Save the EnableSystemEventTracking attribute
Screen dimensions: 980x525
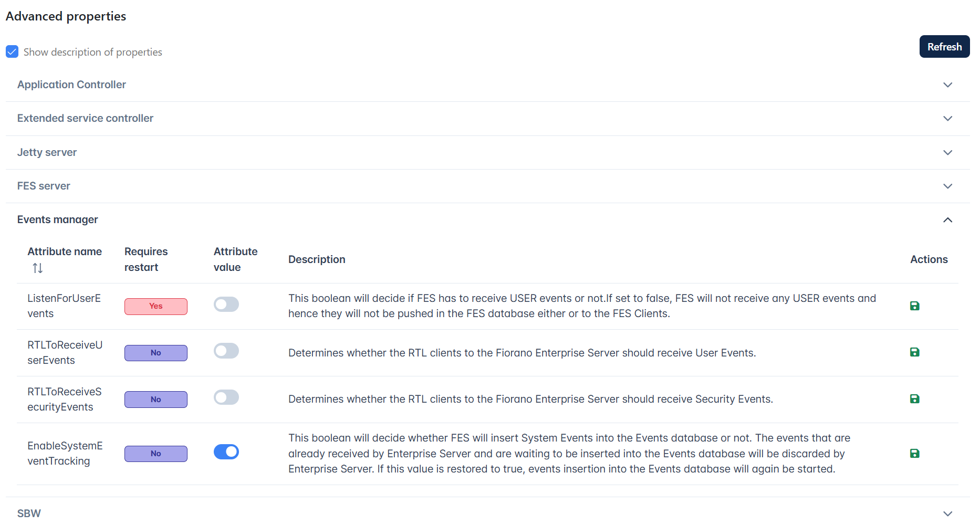click(x=914, y=454)
